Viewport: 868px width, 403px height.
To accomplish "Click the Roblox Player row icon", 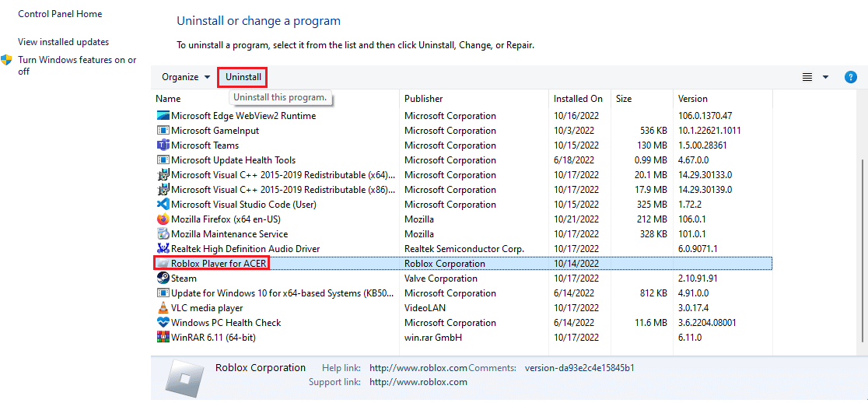I will click(163, 264).
